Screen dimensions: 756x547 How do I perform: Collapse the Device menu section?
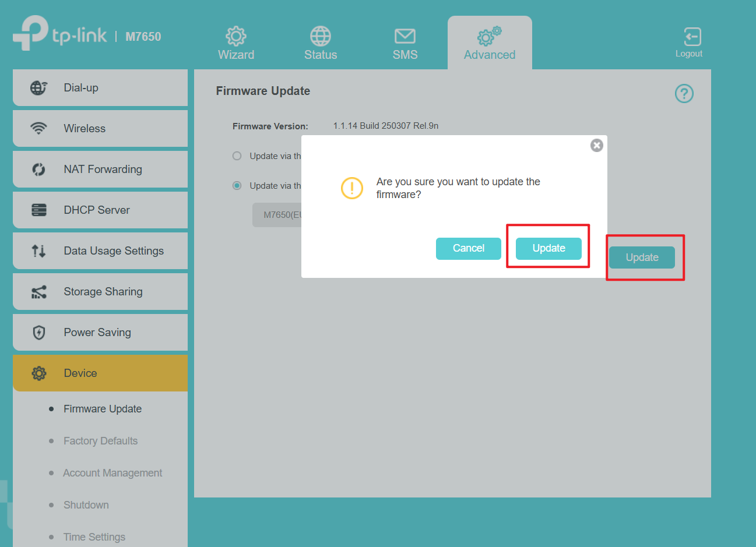(100, 373)
